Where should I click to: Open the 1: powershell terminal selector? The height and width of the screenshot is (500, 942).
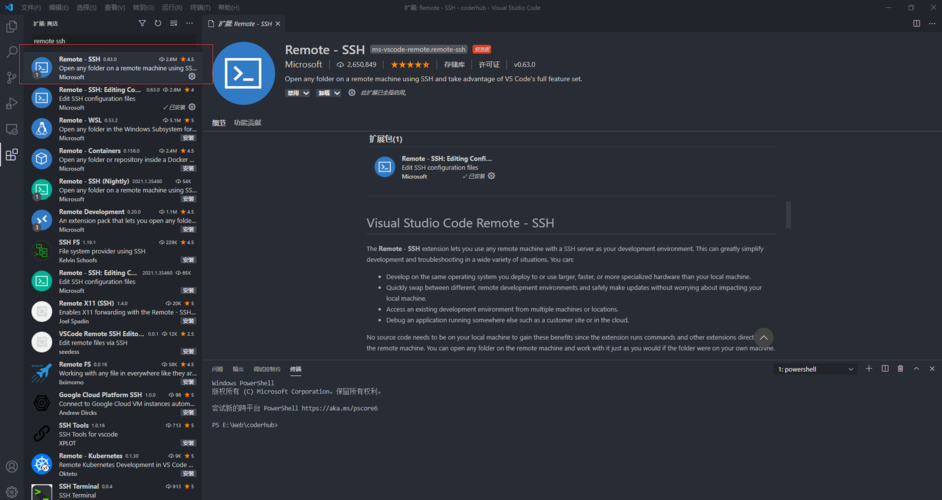pos(815,369)
